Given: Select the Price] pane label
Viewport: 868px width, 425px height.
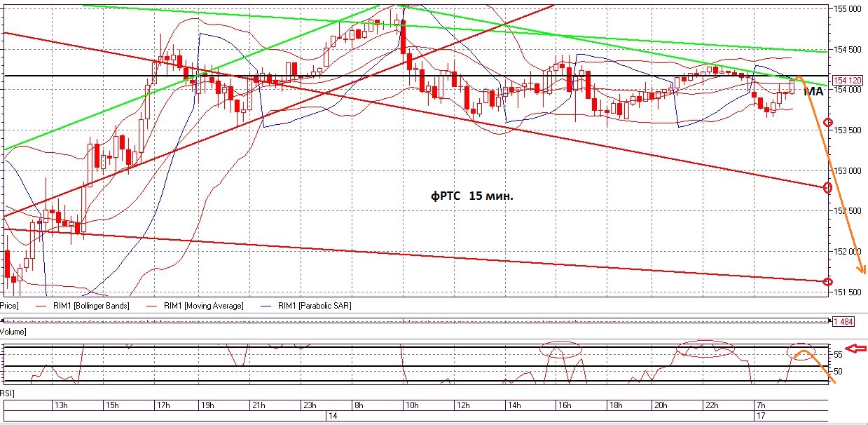Looking at the screenshot, I should coord(8,306).
